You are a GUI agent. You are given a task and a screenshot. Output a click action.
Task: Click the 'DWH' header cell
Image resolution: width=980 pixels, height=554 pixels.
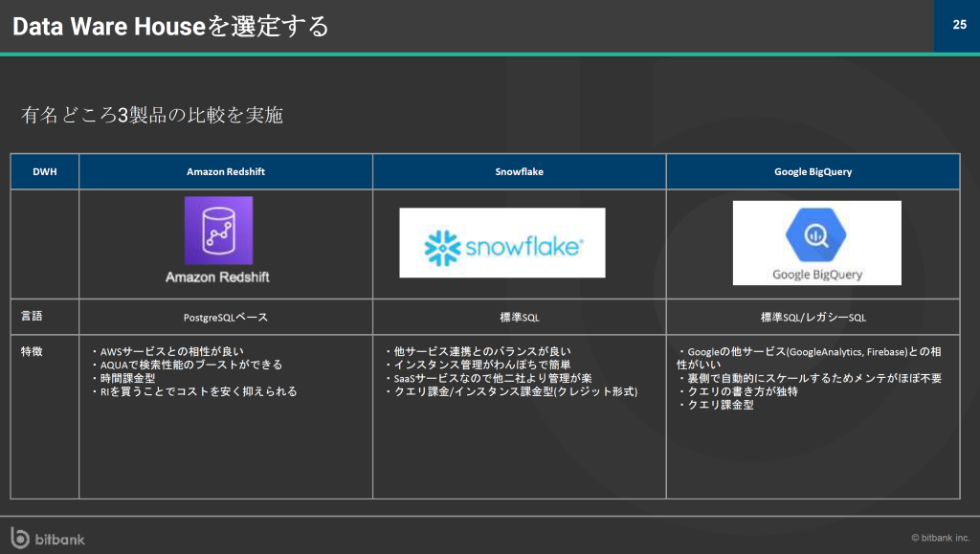[x=44, y=172]
